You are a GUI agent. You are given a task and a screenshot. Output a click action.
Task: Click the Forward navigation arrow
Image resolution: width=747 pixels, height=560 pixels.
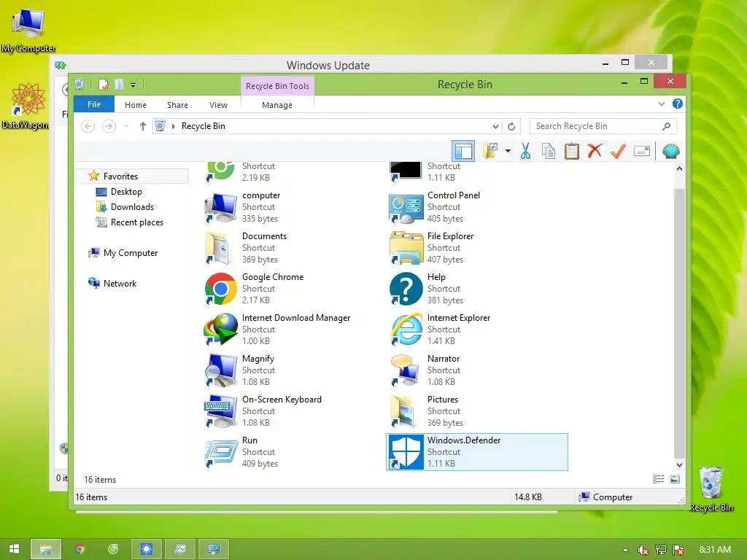click(x=109, y=126)
